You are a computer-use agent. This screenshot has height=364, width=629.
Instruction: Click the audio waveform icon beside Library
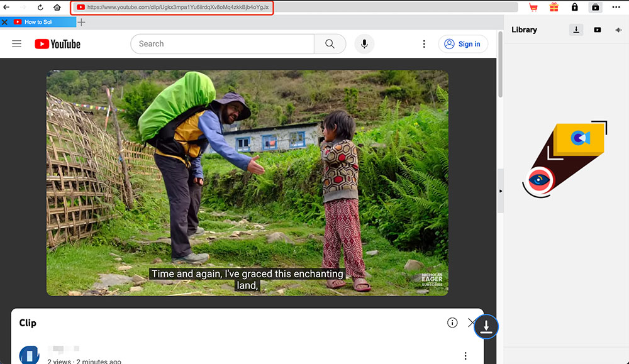(617, 30)
